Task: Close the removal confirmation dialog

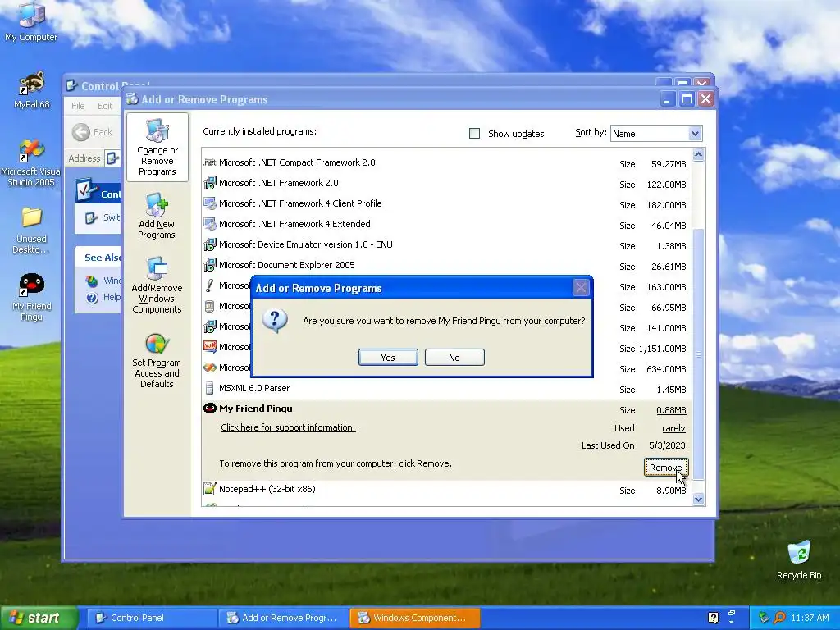Action: [x=581, y=288]
